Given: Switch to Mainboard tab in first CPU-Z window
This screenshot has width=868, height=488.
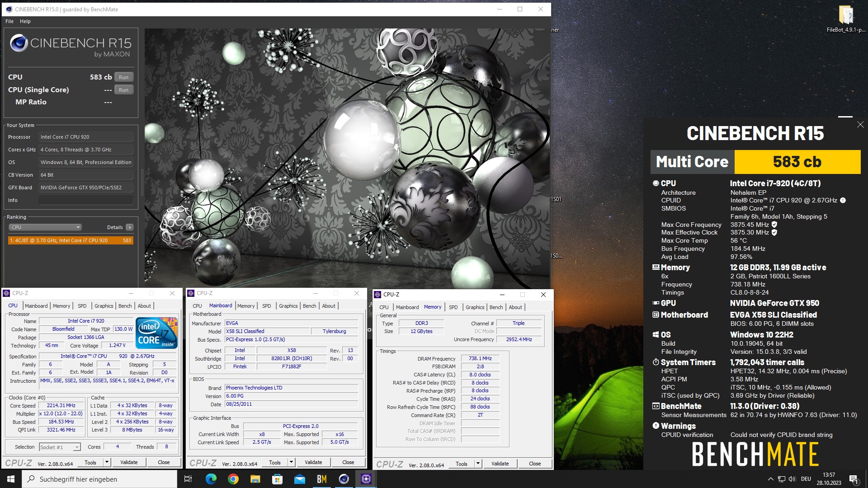Looking at the screenshot, I should pyautogui.click(x=36, y=306).
